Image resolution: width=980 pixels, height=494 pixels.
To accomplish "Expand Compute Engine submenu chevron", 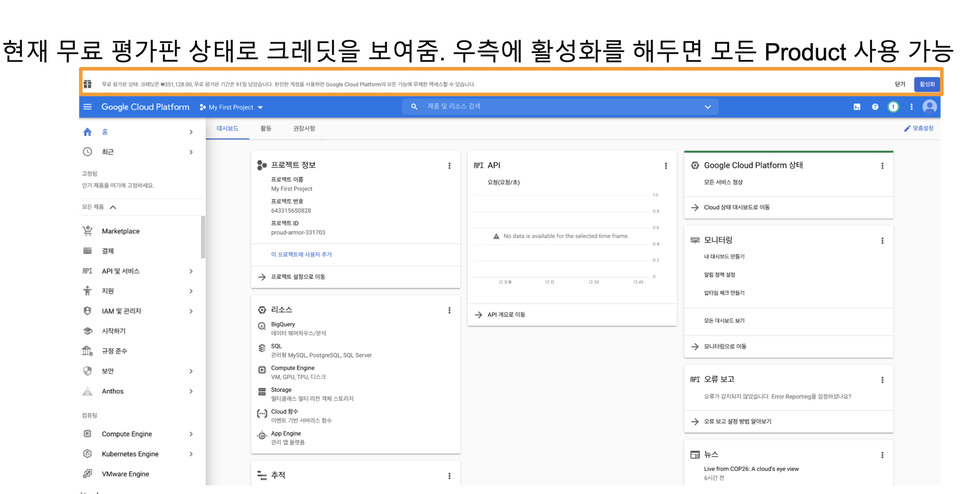I will [191, 434].
